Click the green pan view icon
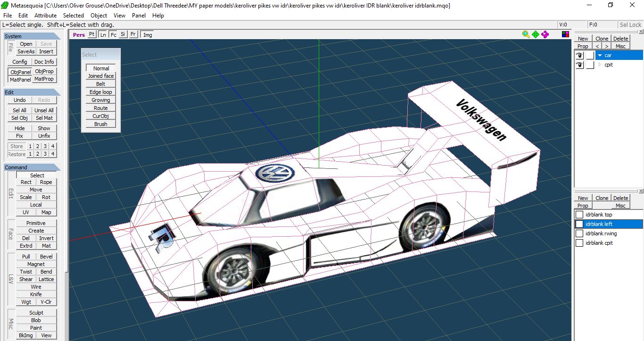 (x=536, y=34)
